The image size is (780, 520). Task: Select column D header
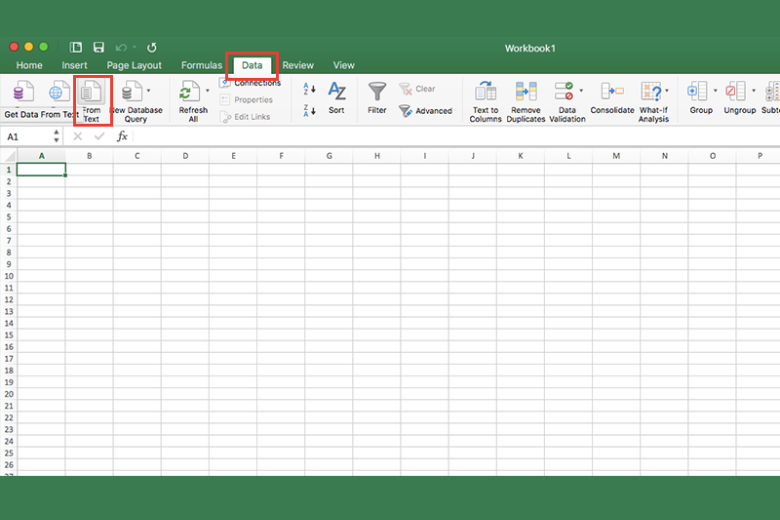[x=185, y=156]
